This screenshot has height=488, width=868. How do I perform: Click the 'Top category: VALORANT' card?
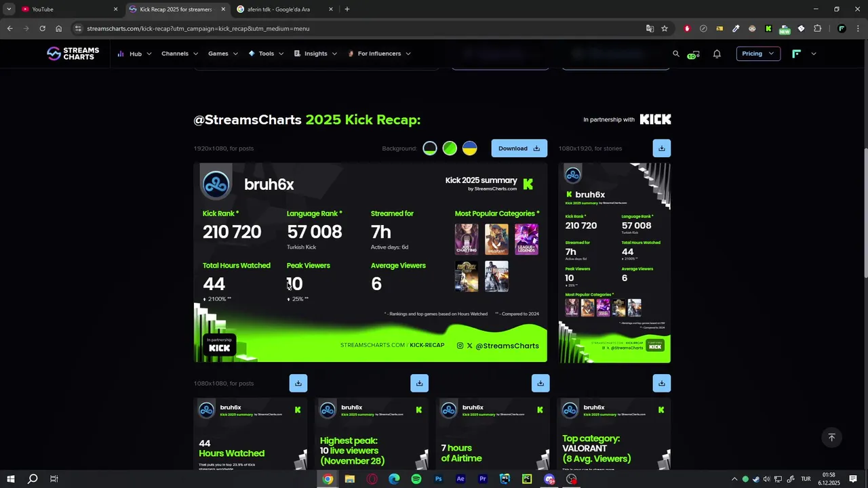614,434
